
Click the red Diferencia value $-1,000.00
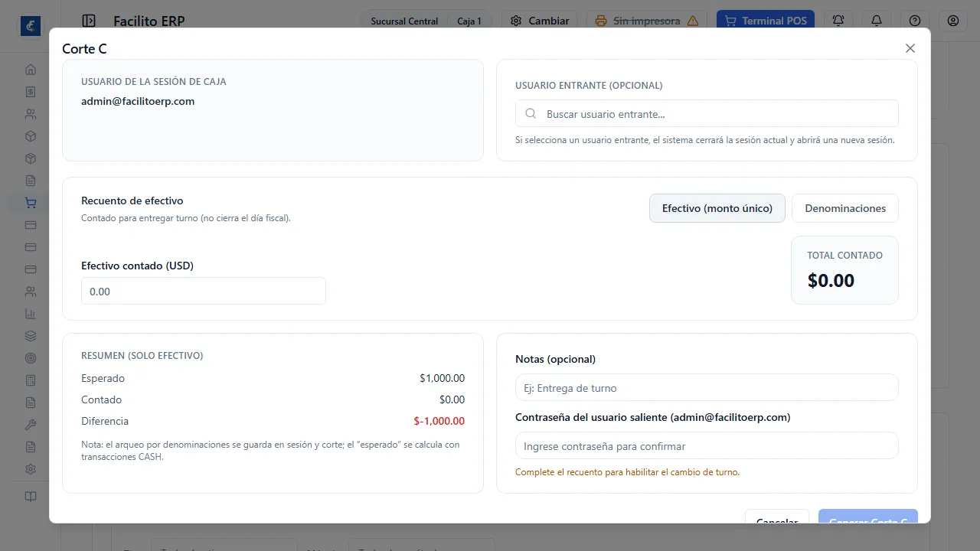439,421
